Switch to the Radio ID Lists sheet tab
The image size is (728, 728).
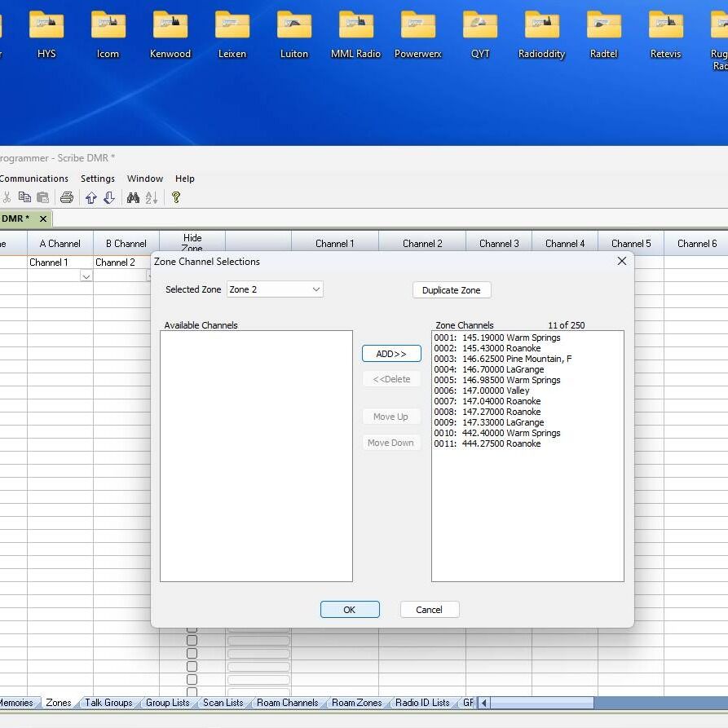coord(422,703)
